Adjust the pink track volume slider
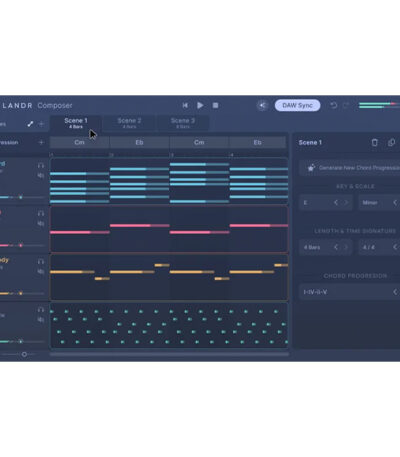The width and height of the screenshot is (400, 457). pos(21,245)
